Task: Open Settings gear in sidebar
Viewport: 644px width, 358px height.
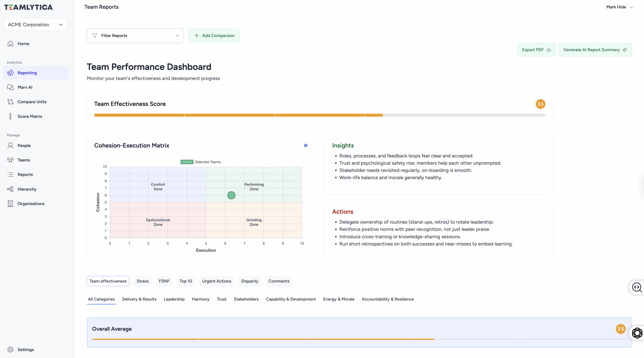Action: 10,349
